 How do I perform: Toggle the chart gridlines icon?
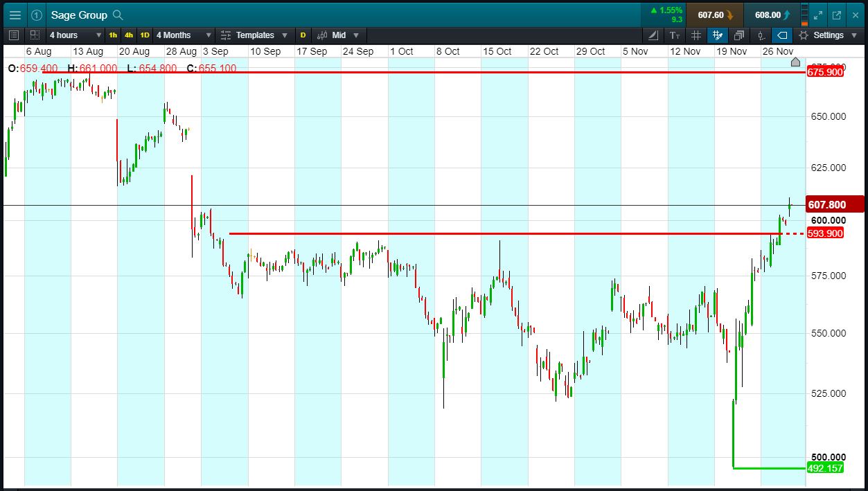pos(696,35)
